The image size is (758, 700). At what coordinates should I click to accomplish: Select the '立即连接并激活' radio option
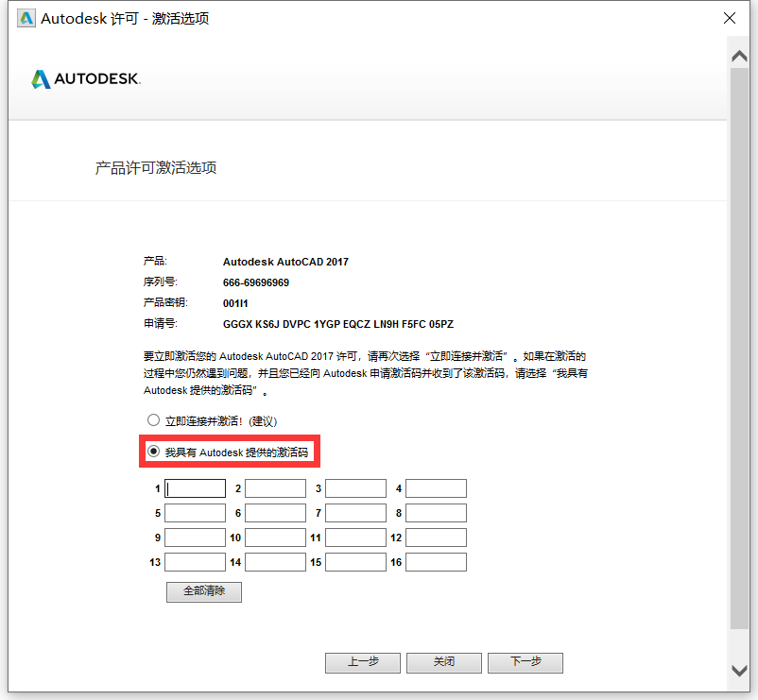click(154, 420)
